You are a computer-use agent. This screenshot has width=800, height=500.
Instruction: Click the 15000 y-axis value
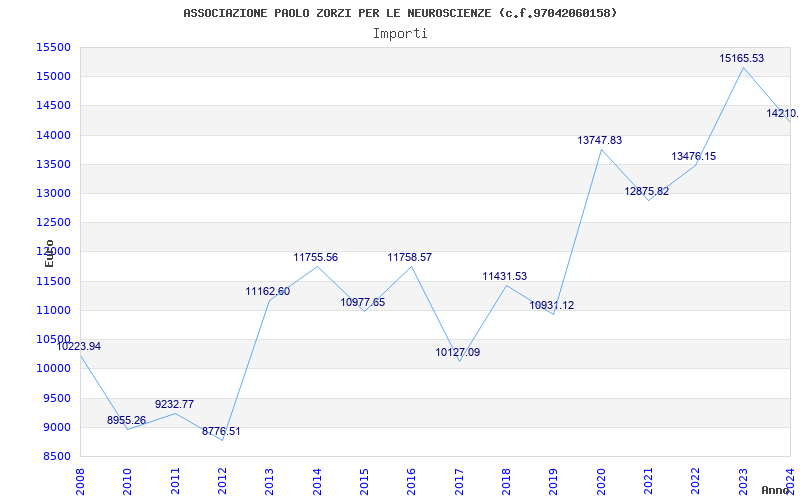click(53, 77)
